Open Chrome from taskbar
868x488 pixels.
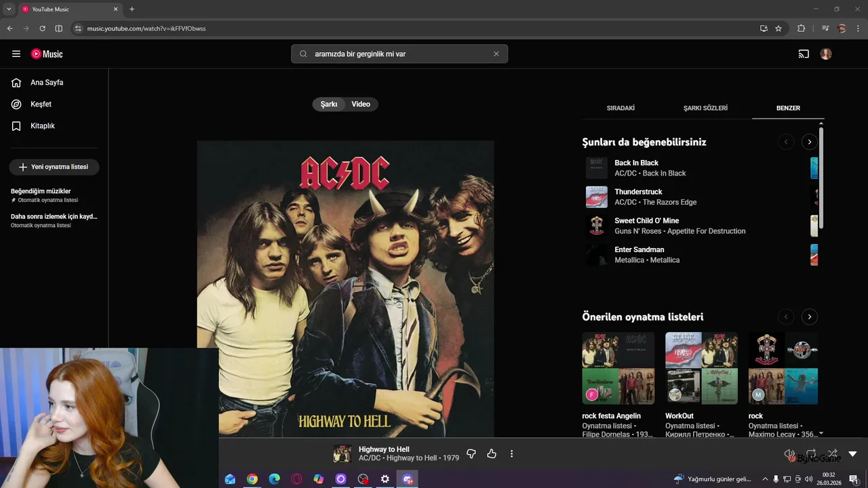coord(252,479)
